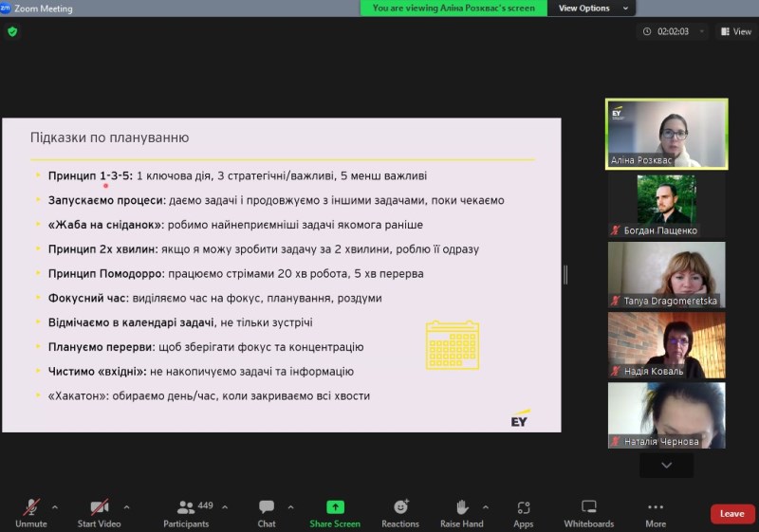Click muted mic icon on Наталія Чернова
Viewport: 759px width, 532px height.
click(x=615, y=442)
